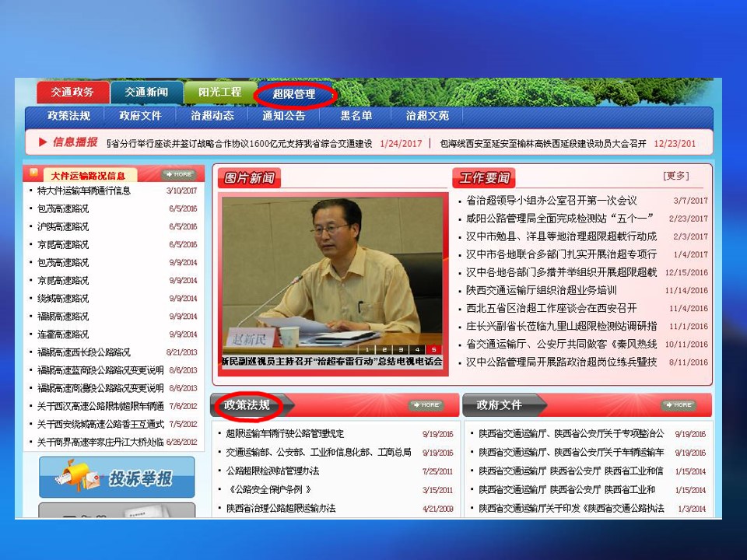Select slide number 1 in photo news
747x560 pixels.
367,350
